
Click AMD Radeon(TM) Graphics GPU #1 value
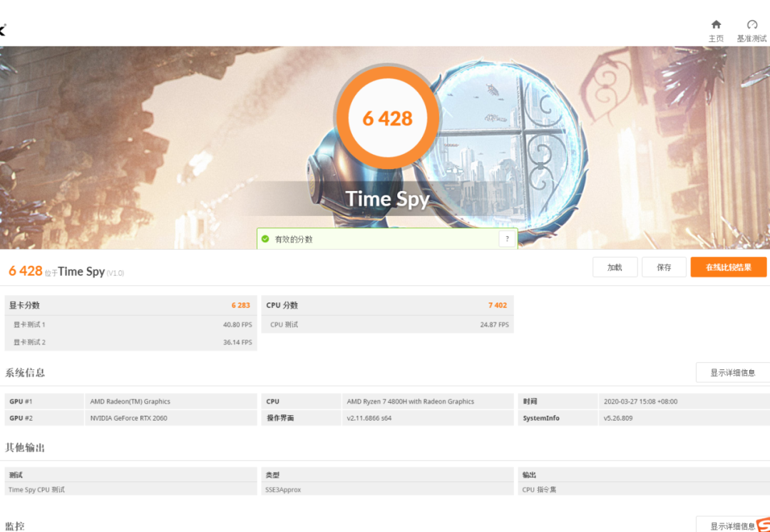130,401
